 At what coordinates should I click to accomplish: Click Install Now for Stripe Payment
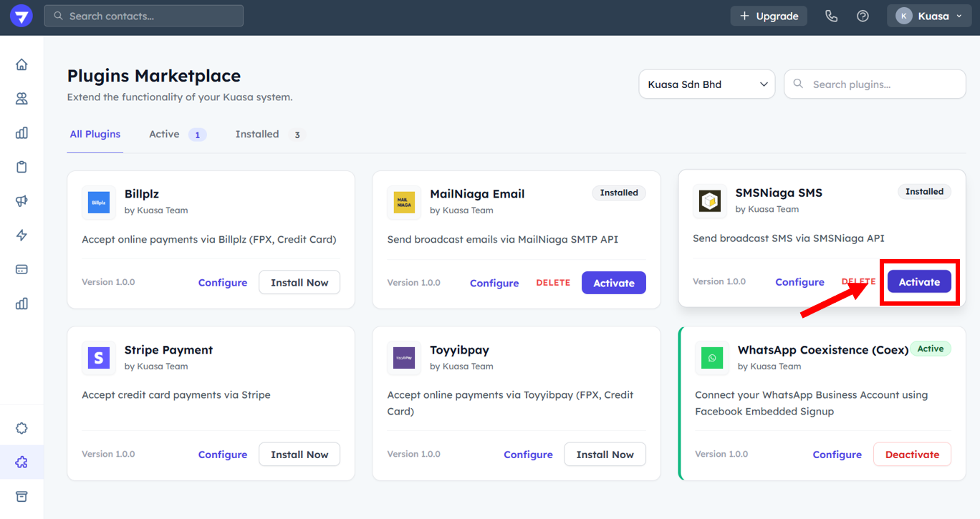pyautogui.click(x=299, y=455)
